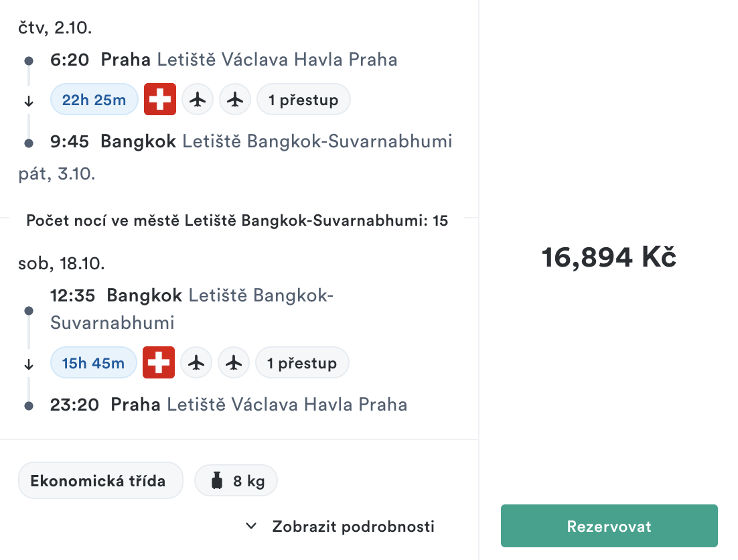This screenshot has height=560, width=738.
Task: Click second plane icon on return flight
Action: coord(234,362)
